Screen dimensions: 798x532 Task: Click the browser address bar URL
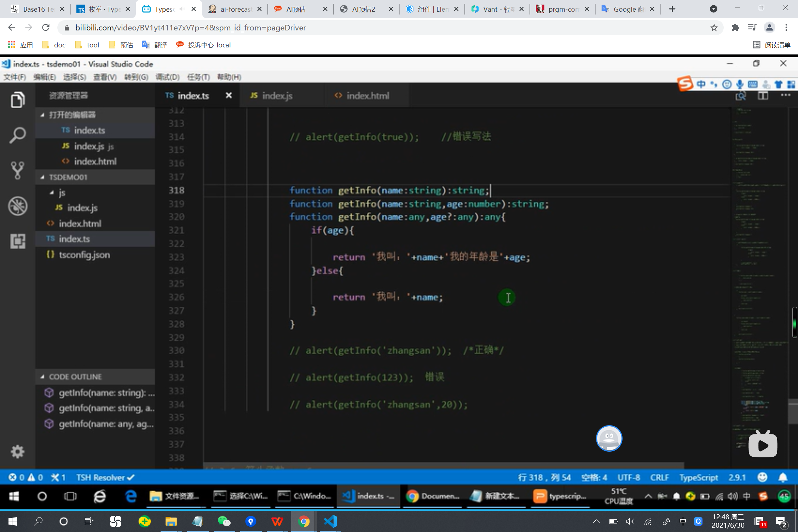190,28
